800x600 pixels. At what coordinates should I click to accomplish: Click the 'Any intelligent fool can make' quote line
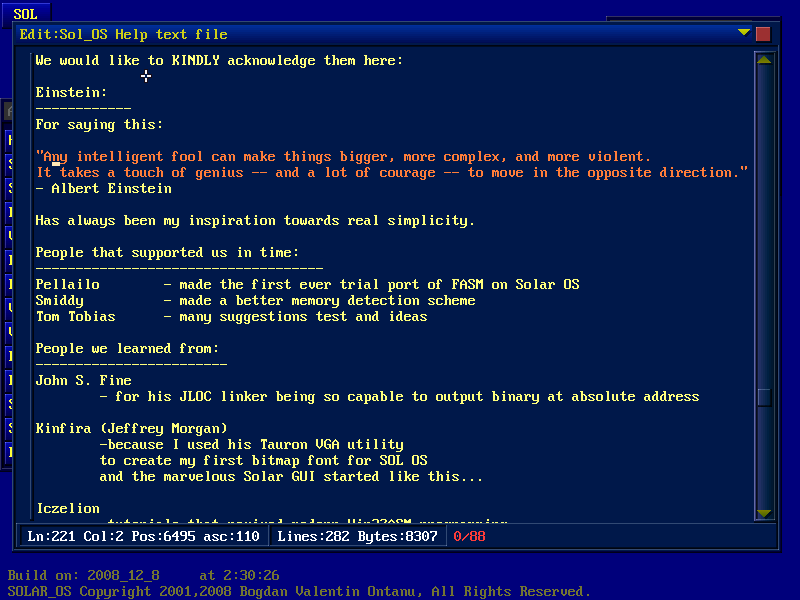tap(343, 157)
